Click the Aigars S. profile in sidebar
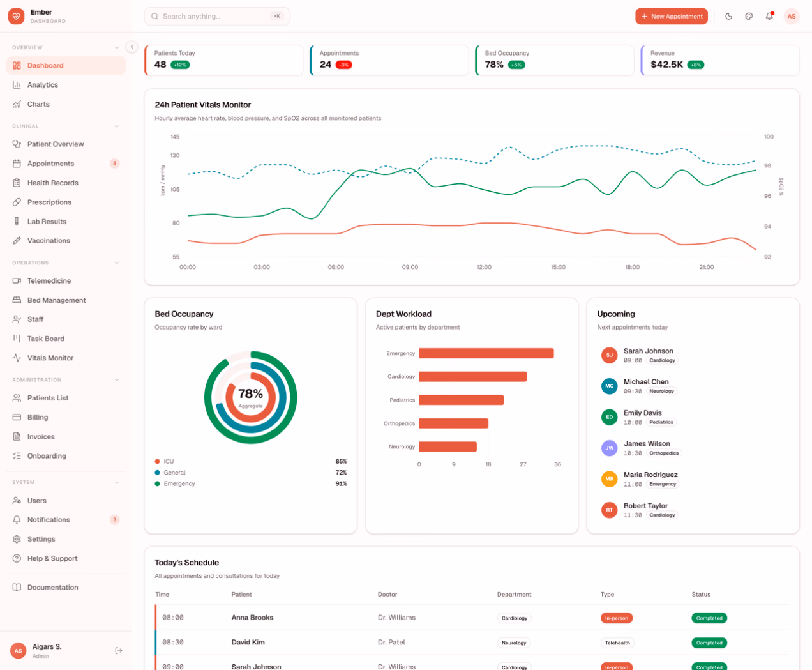Viewport: 812px width, 670px height. tap(46, 651)
